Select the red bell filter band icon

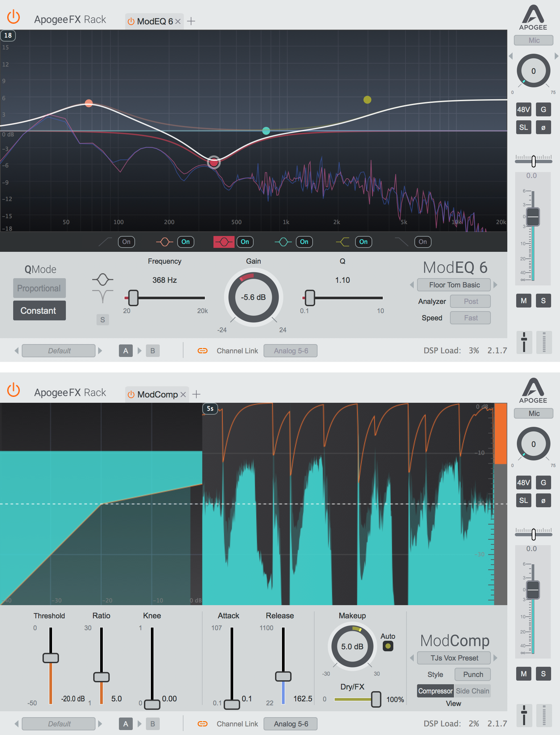[223, 242]
